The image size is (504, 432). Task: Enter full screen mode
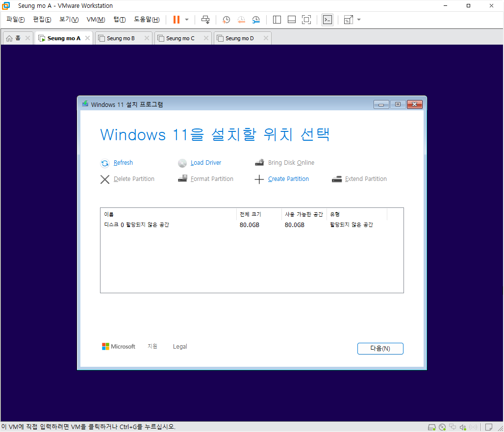[306, 20]
